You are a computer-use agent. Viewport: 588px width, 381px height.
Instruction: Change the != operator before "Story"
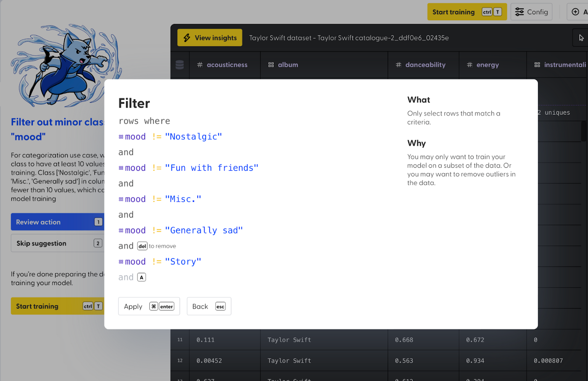coord(157,262)
